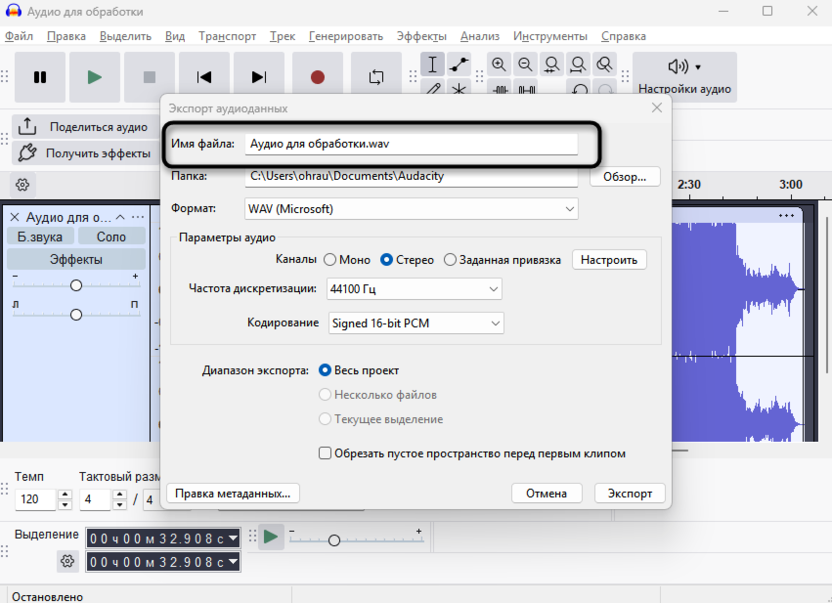Select the Draw tool (pencil icon)
This screenshot has width=832, height=603.
[x=432, y=90]
